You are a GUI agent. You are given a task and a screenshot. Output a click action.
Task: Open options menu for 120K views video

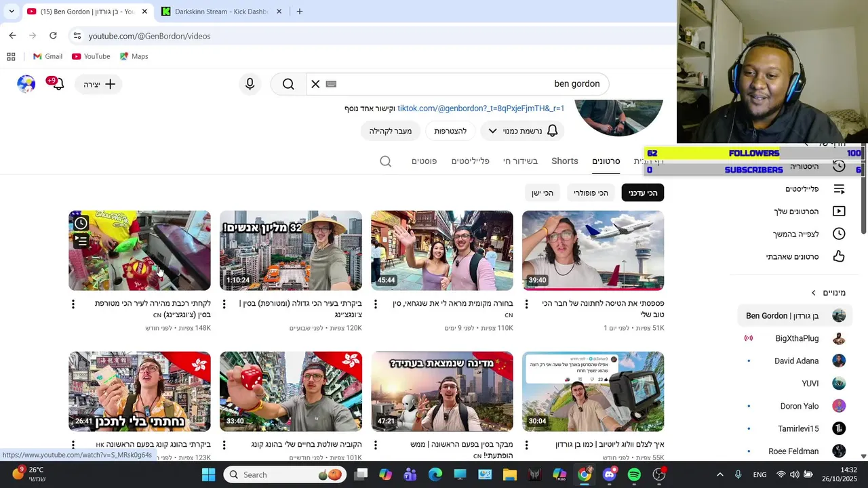(224, 304)
